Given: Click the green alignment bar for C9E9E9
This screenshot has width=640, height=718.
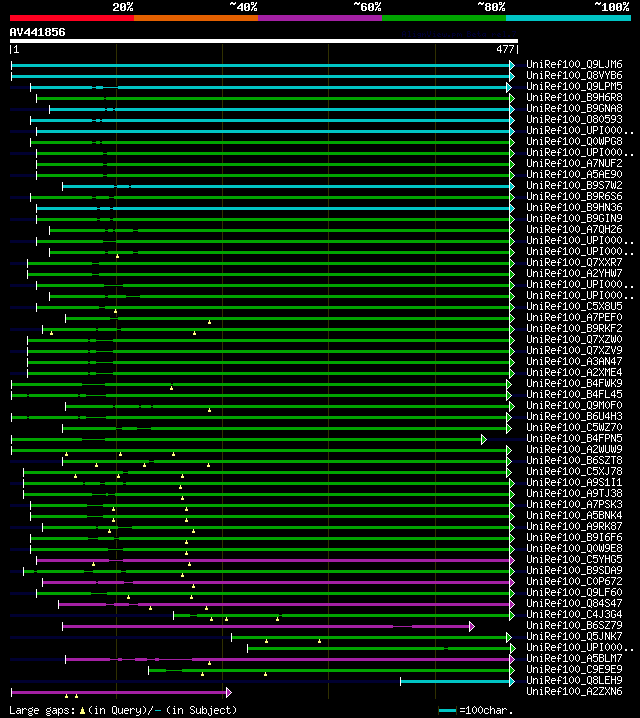Looking at the screenshot, I should pyautogui.click(x=329, y=670).
